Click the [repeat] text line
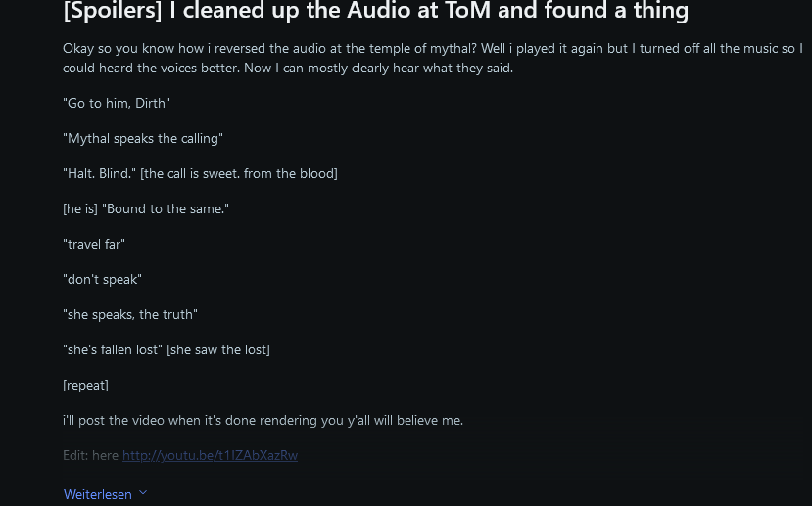Screen dimensions: 812x506 tap(85, 385)
